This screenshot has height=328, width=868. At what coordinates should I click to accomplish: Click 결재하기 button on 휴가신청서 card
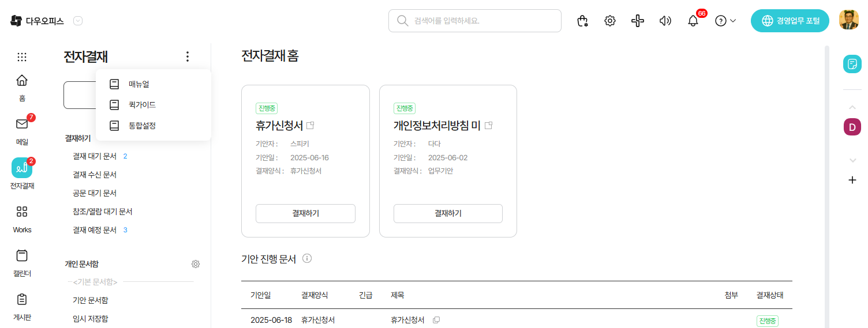[x=305, y=213]
